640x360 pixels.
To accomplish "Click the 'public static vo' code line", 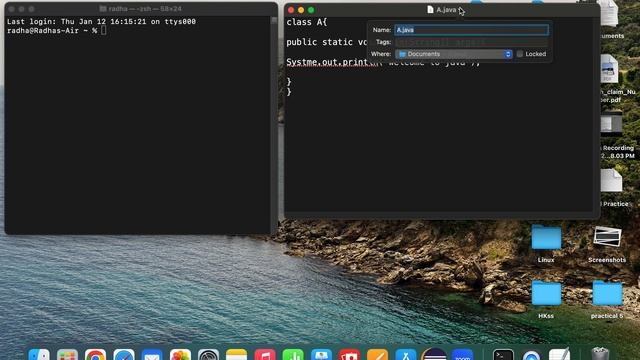I will [326, 42].
